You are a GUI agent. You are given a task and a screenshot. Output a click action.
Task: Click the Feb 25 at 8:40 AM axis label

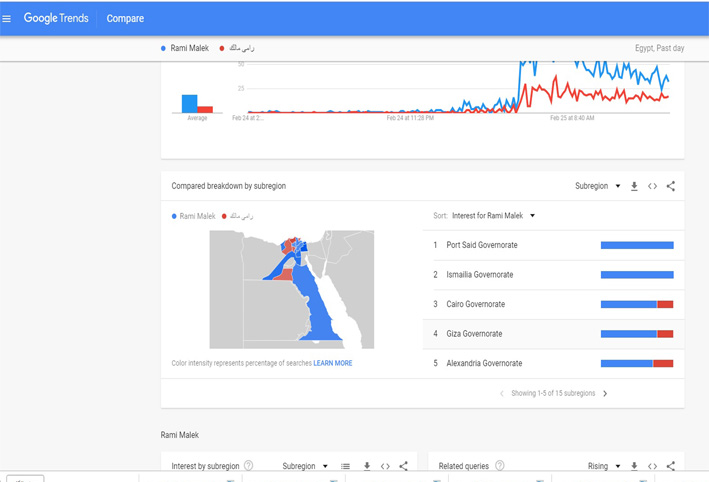(572, 118)
